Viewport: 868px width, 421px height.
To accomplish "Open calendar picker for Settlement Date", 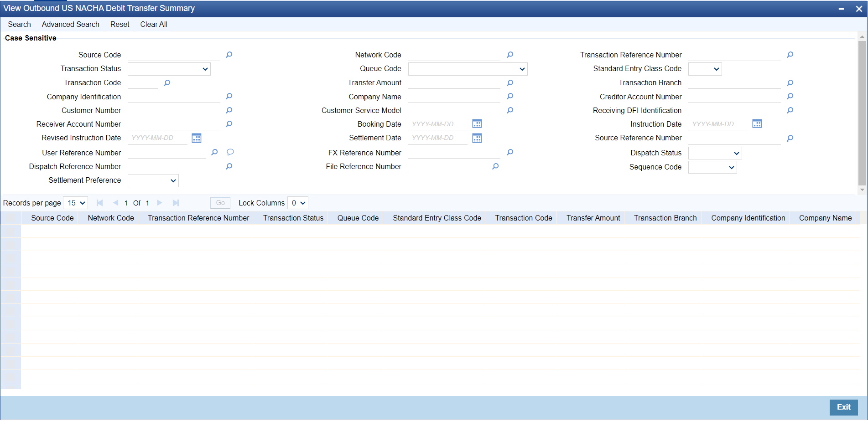I will tap(477, 138).
